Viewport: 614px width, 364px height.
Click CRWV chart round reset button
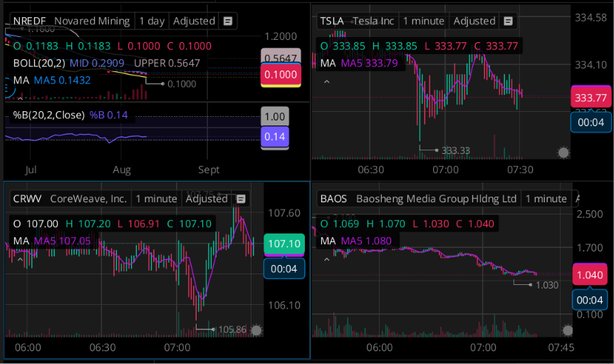(x=256, y=330)
